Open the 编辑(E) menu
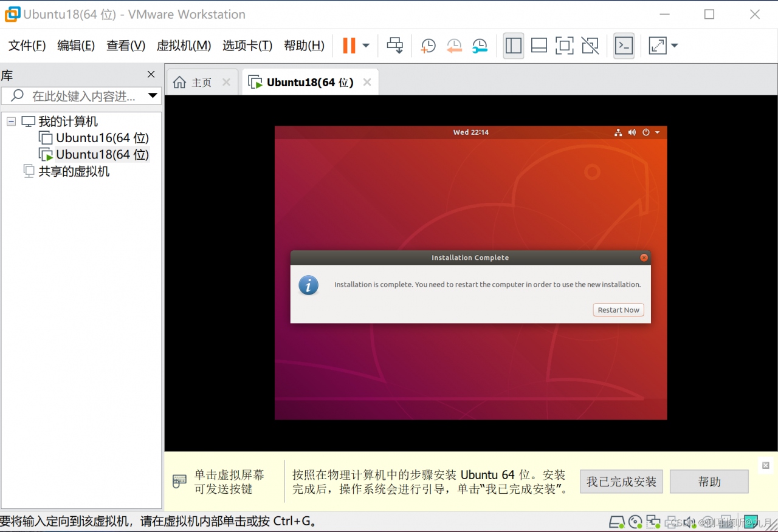Screen dimensions: 778x532 click(x=76, y=46)
